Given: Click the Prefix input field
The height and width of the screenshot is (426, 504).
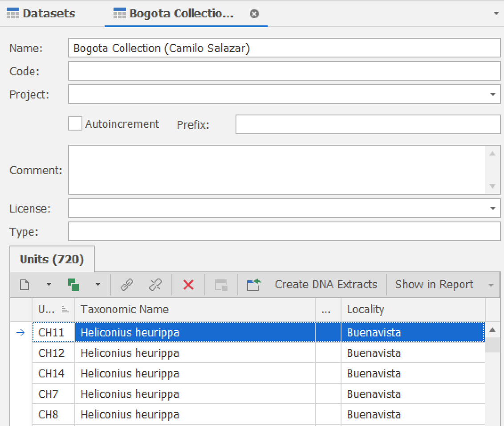Looking at the screenshot, I should (368, 124).
